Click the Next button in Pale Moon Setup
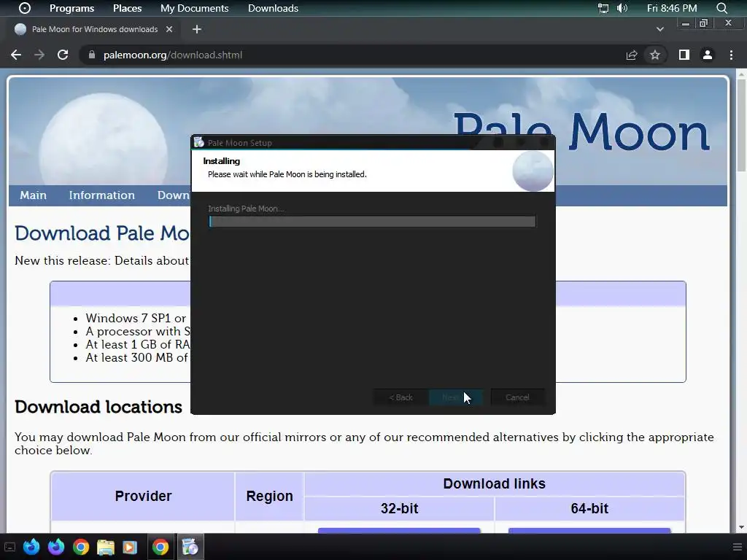747x560 pixels. tap(456, 397)
